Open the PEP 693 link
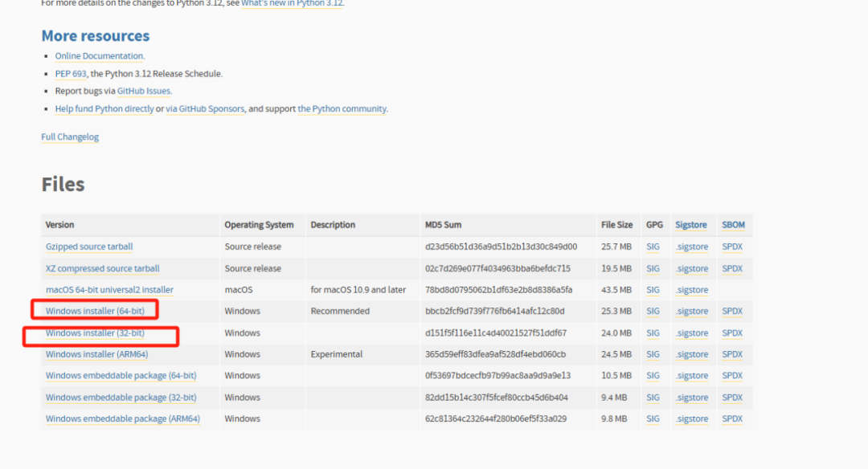 click(x=70, y=74)
